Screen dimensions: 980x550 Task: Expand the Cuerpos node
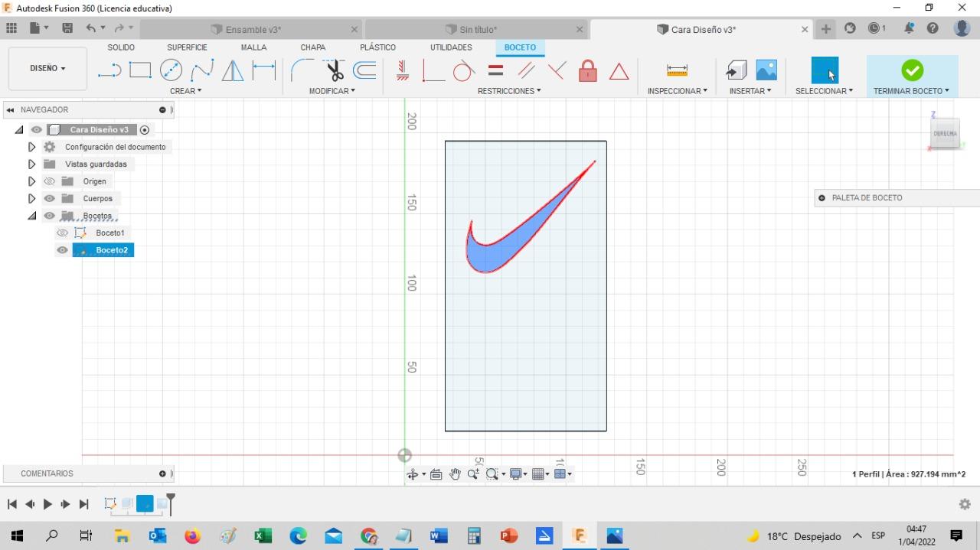31,199
